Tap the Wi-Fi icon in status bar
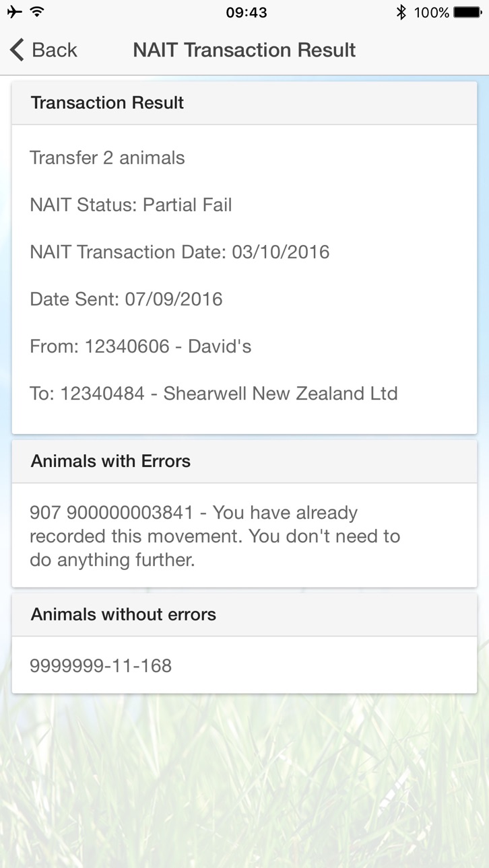 (38, 12)
